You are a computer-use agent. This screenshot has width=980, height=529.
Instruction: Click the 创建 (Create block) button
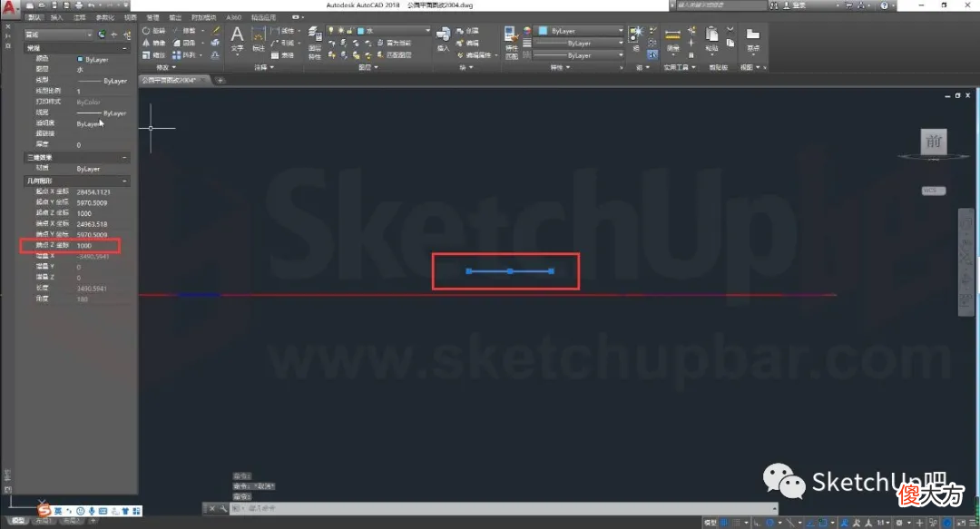pos(467,31)
